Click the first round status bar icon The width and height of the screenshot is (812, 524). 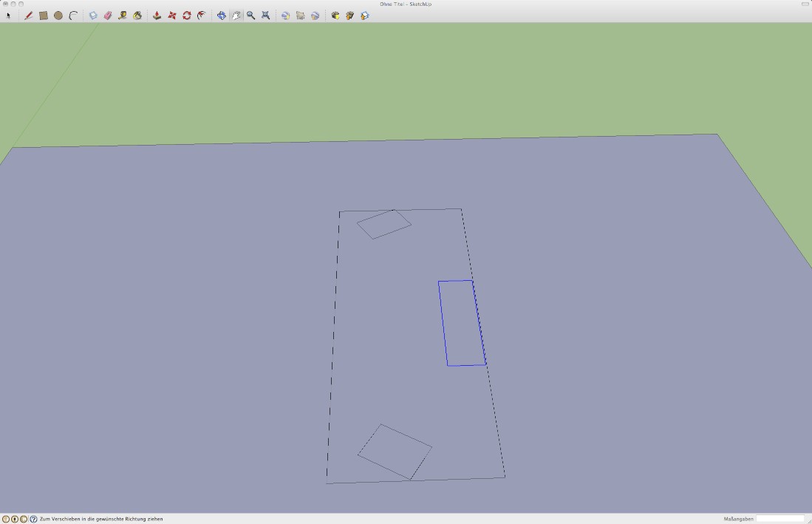[6, 519]
